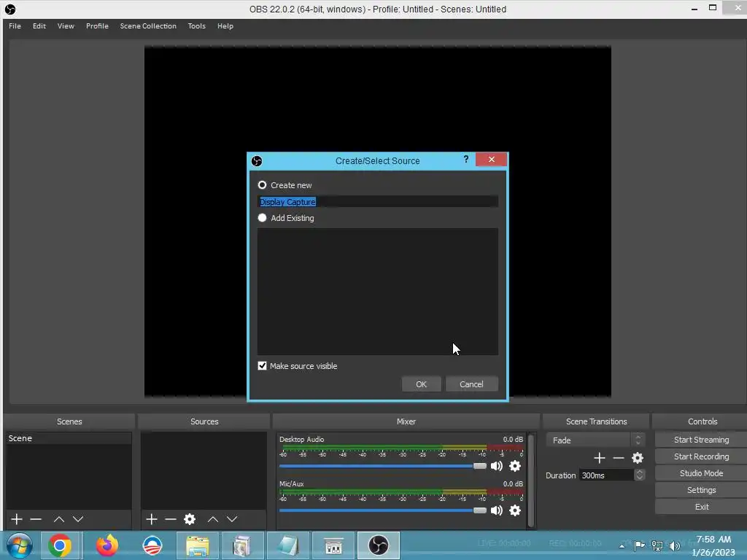The height and width of the screenshot is (560, 747).
Task: Click the source name Display Capture field
Action: 378,202
